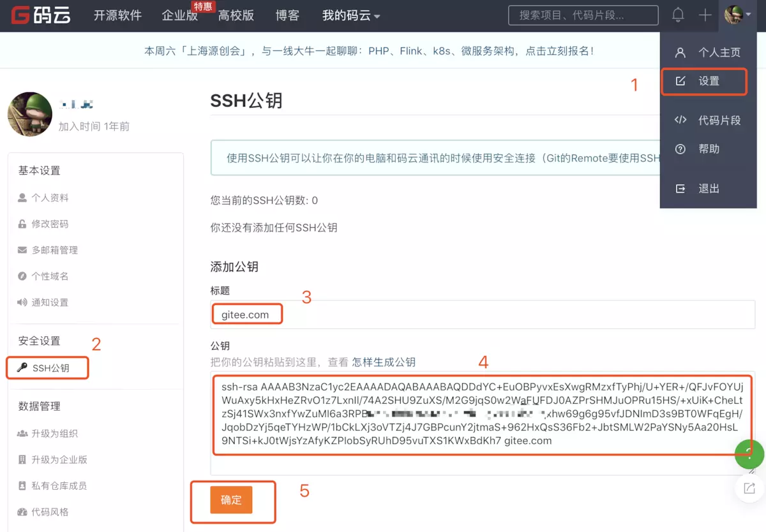Click the shield icon beside 私有仓库成员
766x532 pixels.
pos(22,486)
